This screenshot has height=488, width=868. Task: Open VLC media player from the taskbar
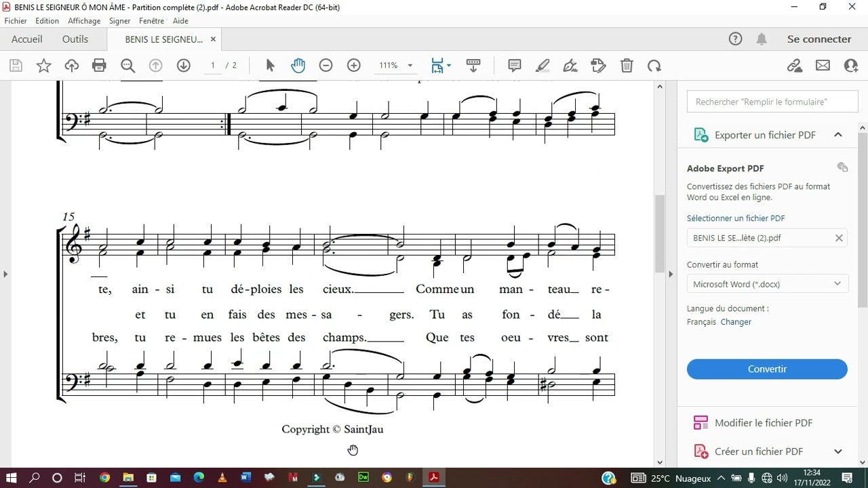click(x=222, y=478)
